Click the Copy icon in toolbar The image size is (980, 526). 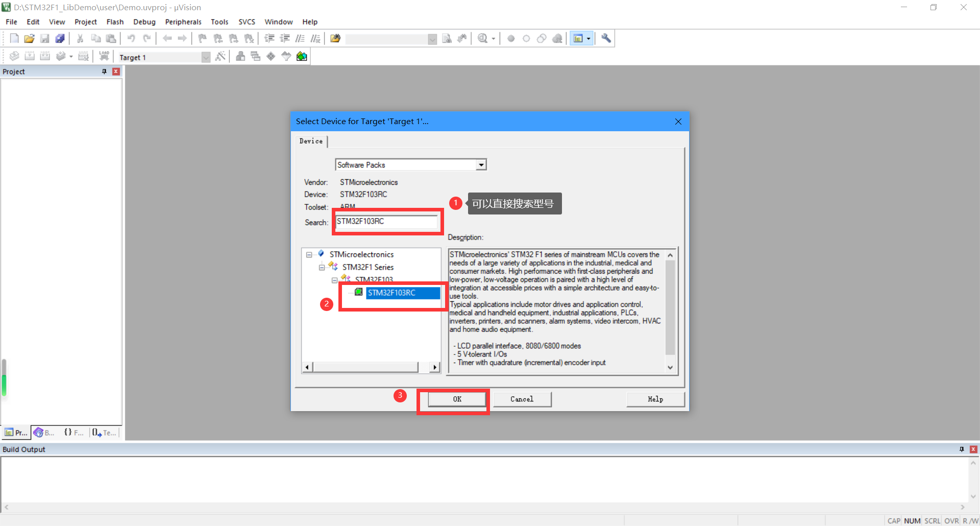pos(95,38)
